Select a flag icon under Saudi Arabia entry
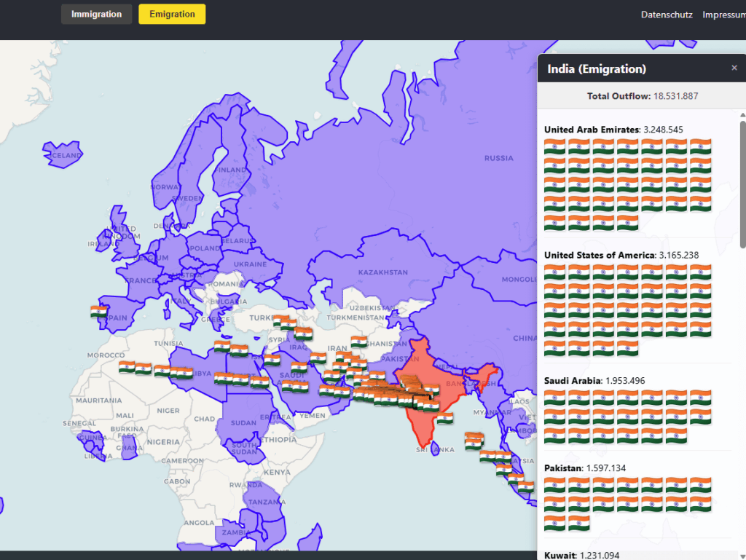The image size is (746, 560). (554, 398)
